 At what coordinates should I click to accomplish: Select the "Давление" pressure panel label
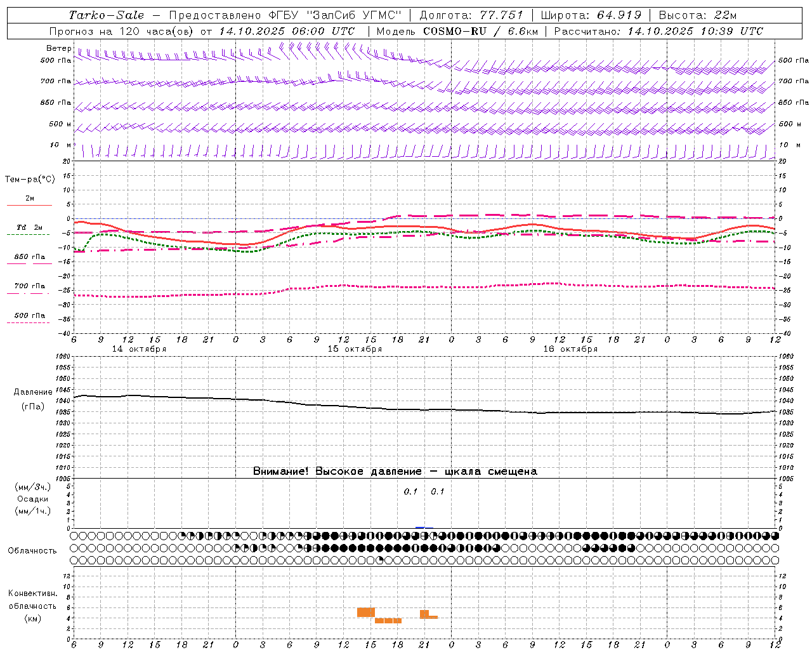click(32, 392)
